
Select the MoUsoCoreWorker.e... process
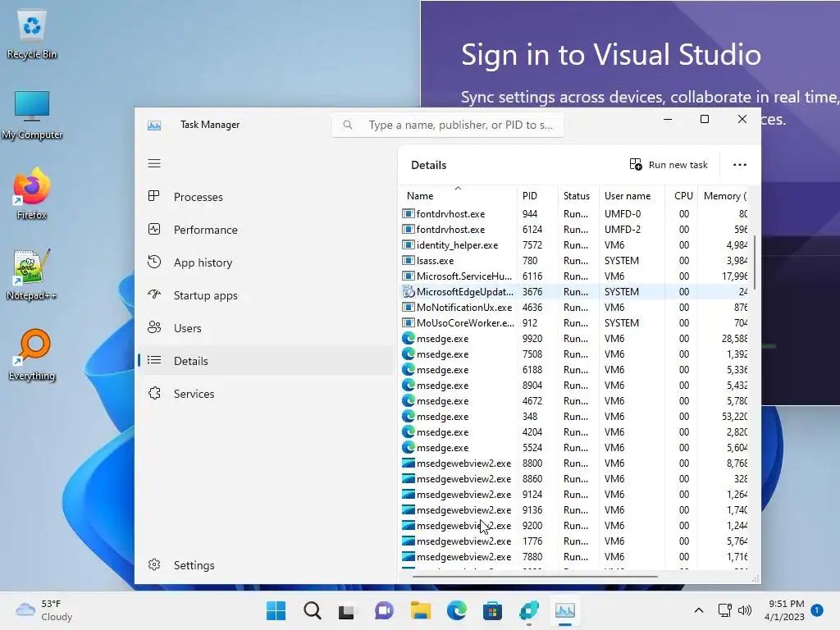pyautogui.click(x=574, y=322)
